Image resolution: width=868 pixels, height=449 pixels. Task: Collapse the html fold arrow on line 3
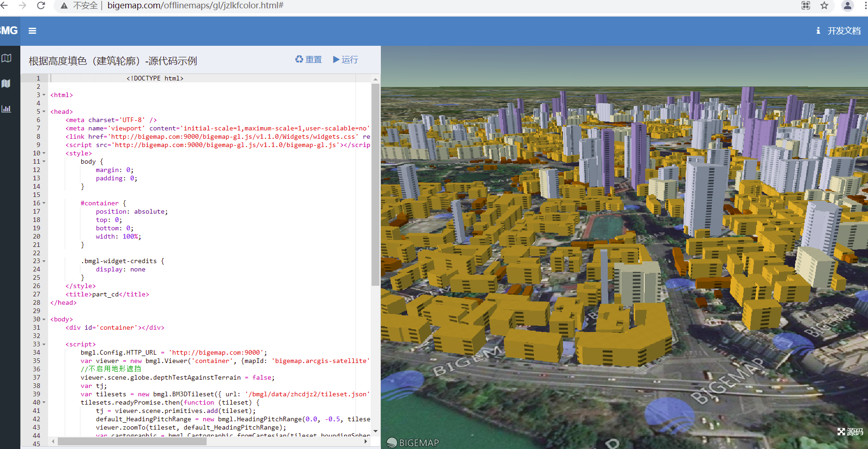click(x=44, y=95)
